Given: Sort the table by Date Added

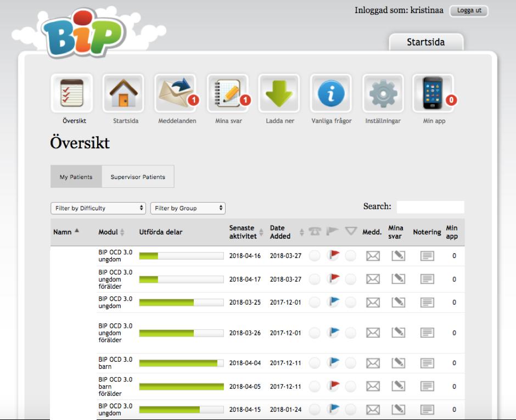Looking at the screenshot, I should [x=287, y=232].
